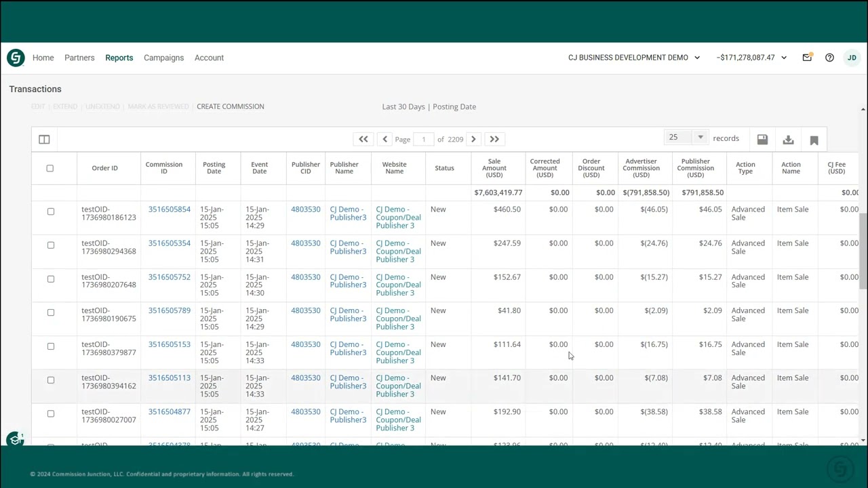The image size is (868, 488).
Task: Open Publisher CID 4803530 in first row
Action: click(x=306, y=209)
